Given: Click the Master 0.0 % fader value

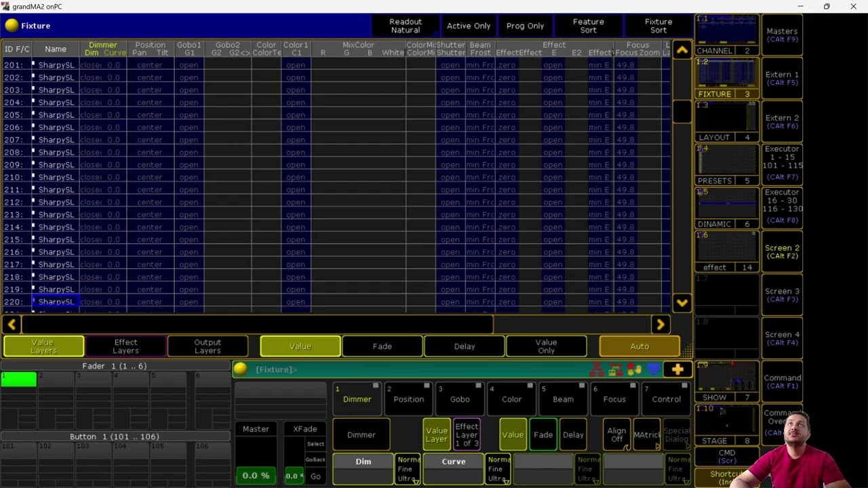Looking at the screenshot, I should 256,476.
